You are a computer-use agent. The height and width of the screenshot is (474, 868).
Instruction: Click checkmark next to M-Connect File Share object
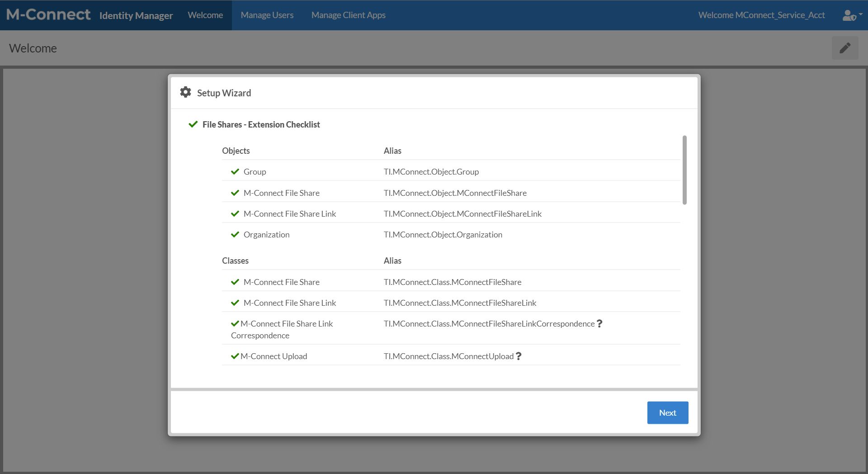click(x=235, y=193)
